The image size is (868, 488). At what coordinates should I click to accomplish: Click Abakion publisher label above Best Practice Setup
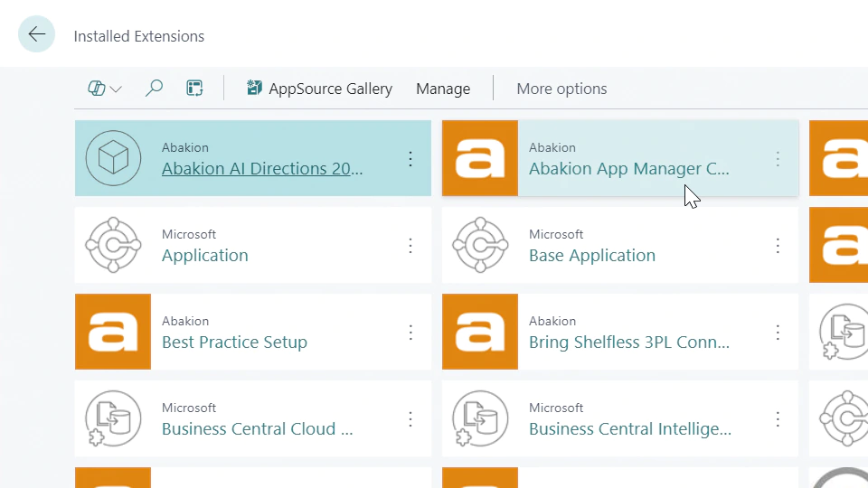[184, 321]
